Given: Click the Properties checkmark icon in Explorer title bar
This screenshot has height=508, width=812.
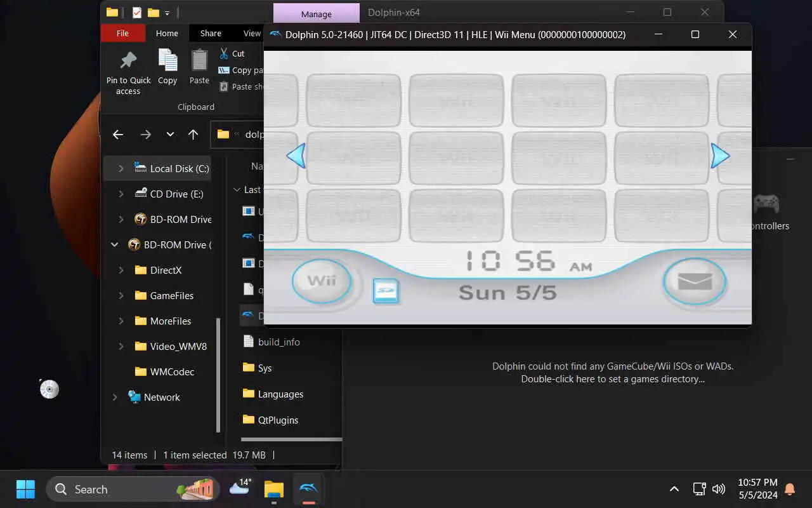Looking at the screenshot, I should pos(136,12).
